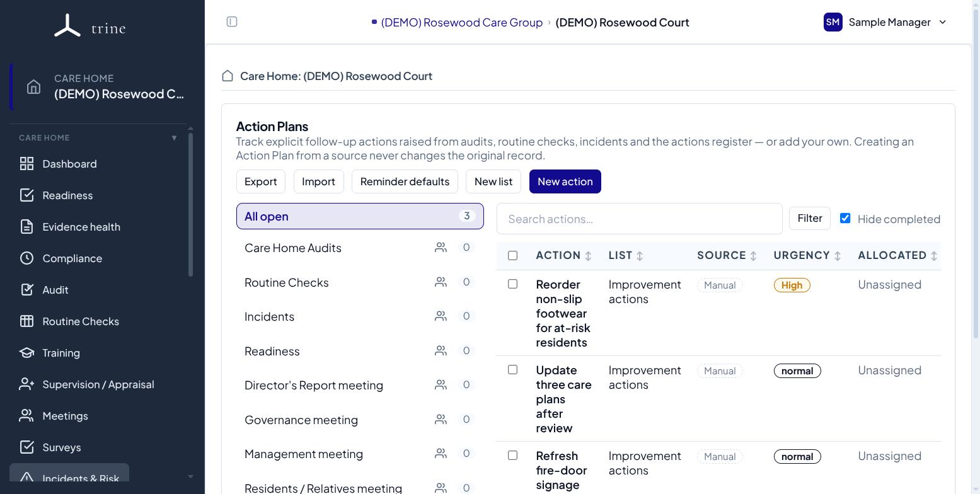
Task: Click the Filter button
Action: 809,219
